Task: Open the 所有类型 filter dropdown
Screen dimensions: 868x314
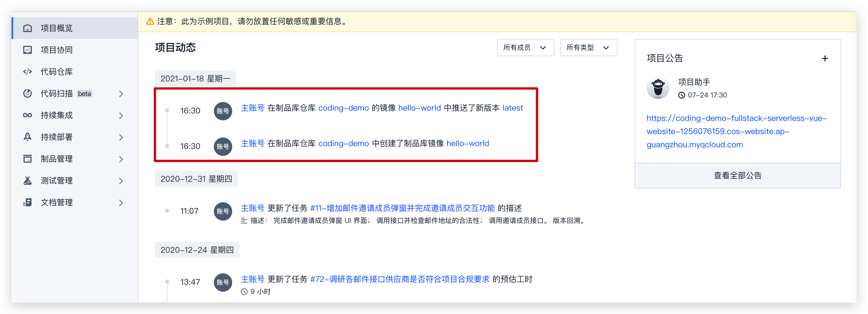Action: coord(588,48)
